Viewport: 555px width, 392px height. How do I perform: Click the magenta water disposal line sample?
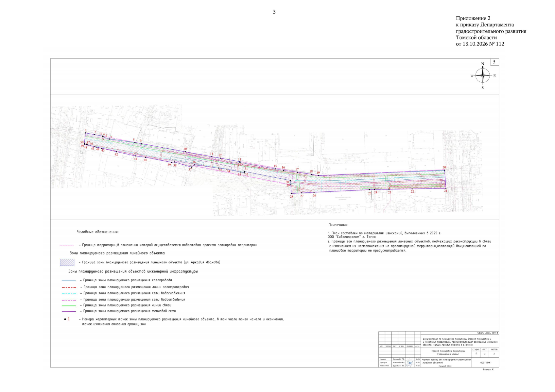point(69,300)
